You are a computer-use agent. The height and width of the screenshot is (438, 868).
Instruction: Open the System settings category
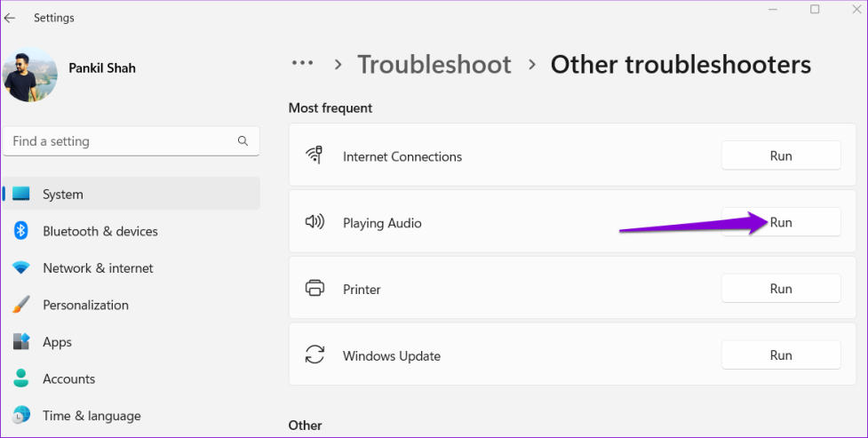pyautogui.click(x=62, y=194)
